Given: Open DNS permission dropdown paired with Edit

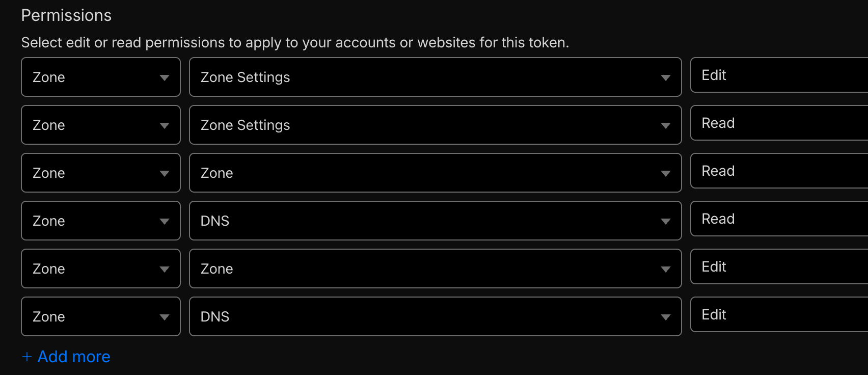Looking at the screenshot, I should 435,316.
